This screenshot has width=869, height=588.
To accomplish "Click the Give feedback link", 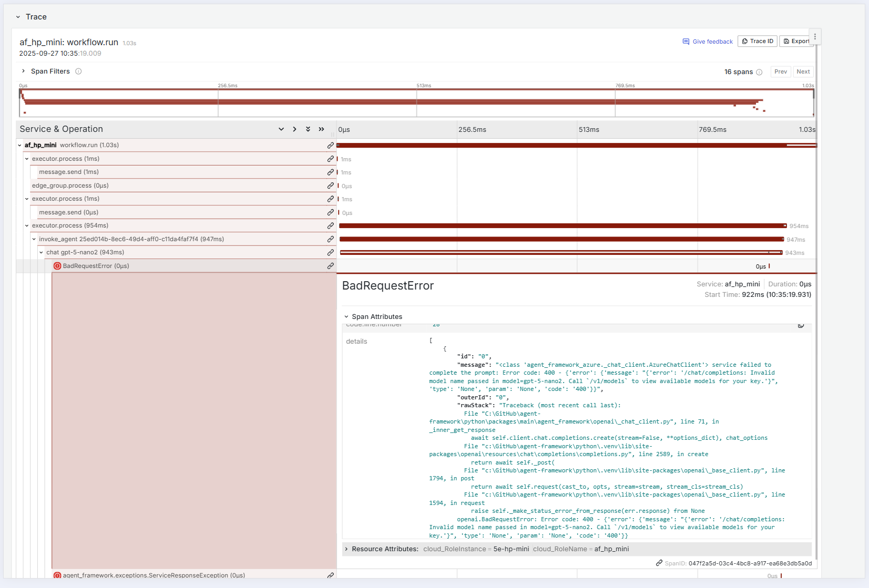I will [708, 42].
